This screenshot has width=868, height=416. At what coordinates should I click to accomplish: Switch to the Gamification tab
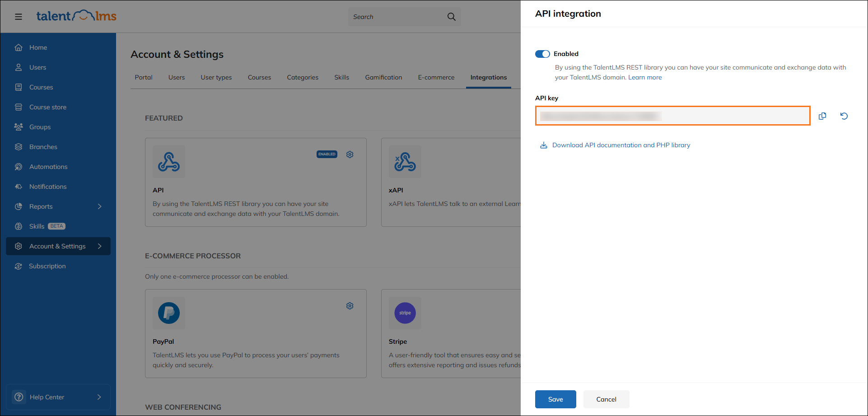383,77
